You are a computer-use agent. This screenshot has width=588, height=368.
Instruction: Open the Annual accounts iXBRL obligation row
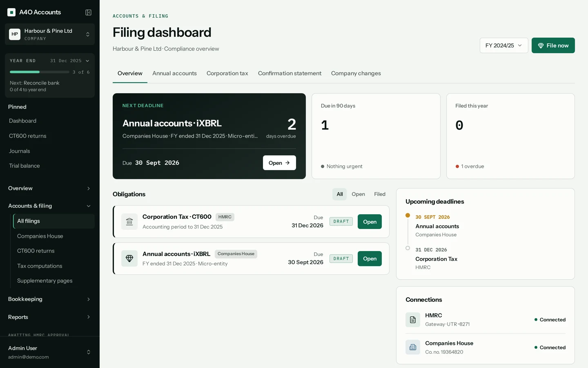tap(251, 258)
